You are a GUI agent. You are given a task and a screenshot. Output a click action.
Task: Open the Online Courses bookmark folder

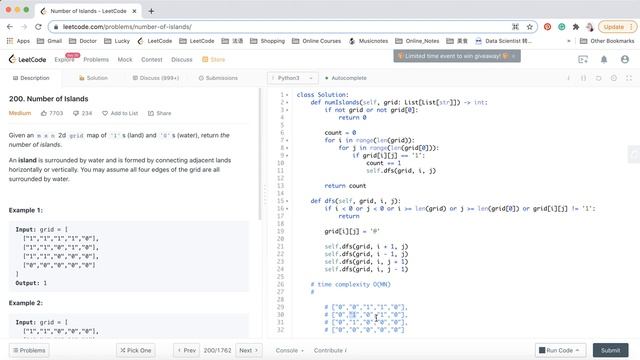tap(316, 41)
